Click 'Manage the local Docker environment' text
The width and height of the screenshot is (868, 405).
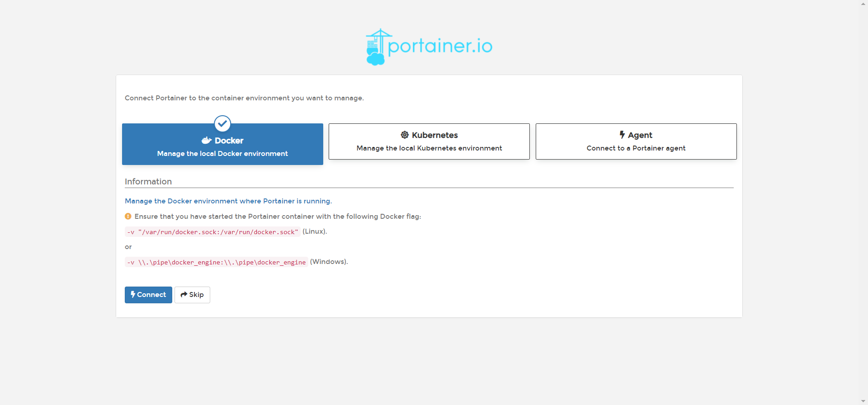222,154
